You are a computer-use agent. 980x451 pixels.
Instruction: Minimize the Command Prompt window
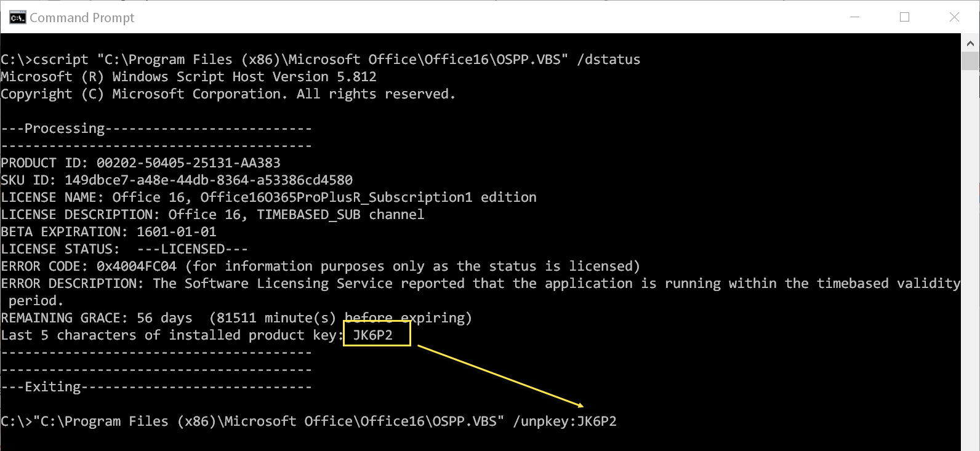click(x=855, y=17)
